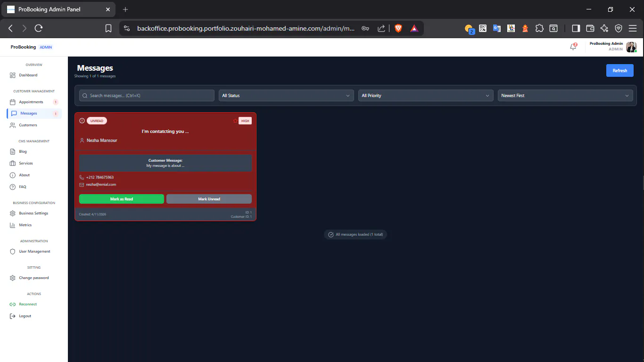644x362 pixels.
Task: Click the Change password gear icon
Action: click(13, 278)
